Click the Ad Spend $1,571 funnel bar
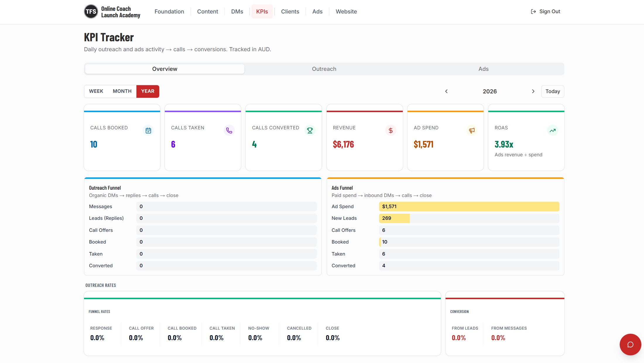The image size is (644, 363). coord(469,206)
